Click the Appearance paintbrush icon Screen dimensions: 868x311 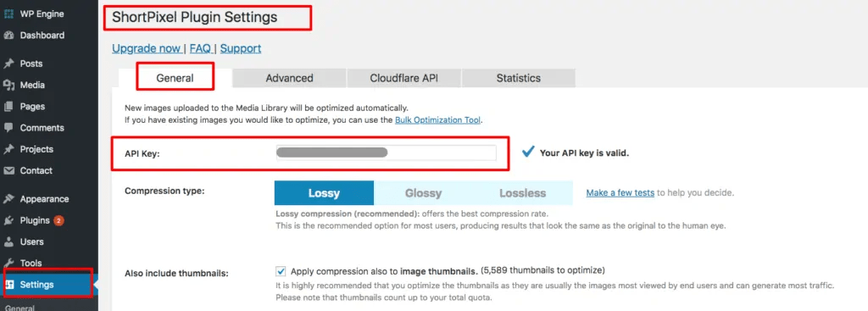8,199
